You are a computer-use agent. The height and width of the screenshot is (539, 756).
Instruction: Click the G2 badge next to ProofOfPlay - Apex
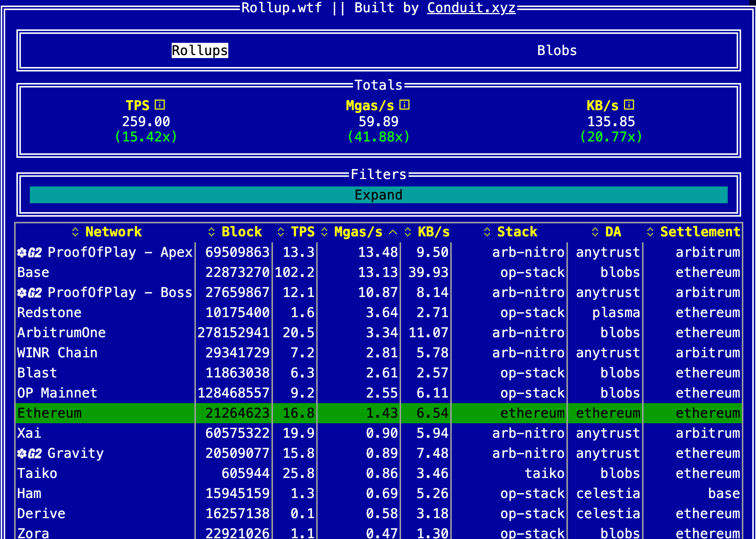click(30, 253)
